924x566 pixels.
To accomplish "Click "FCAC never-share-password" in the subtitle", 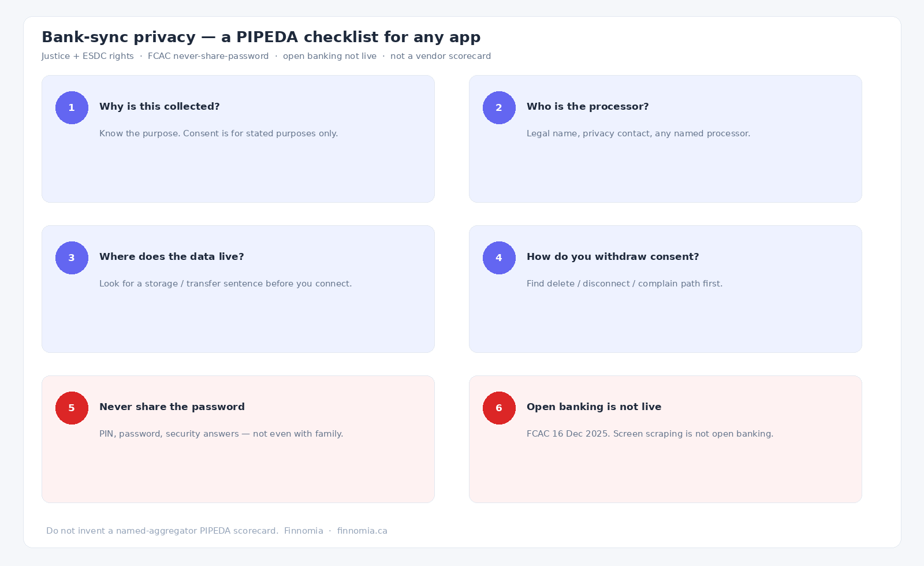I will point(208,56).
